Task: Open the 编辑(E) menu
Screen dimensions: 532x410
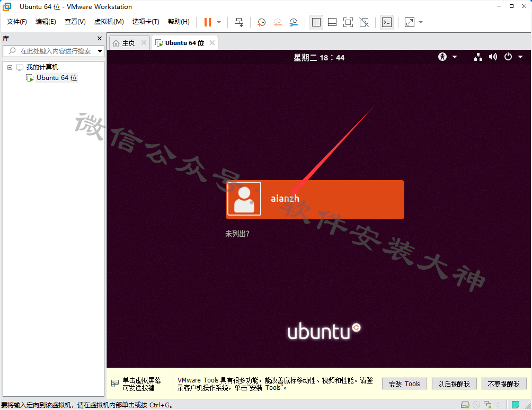Action: [x=46, y=22]
